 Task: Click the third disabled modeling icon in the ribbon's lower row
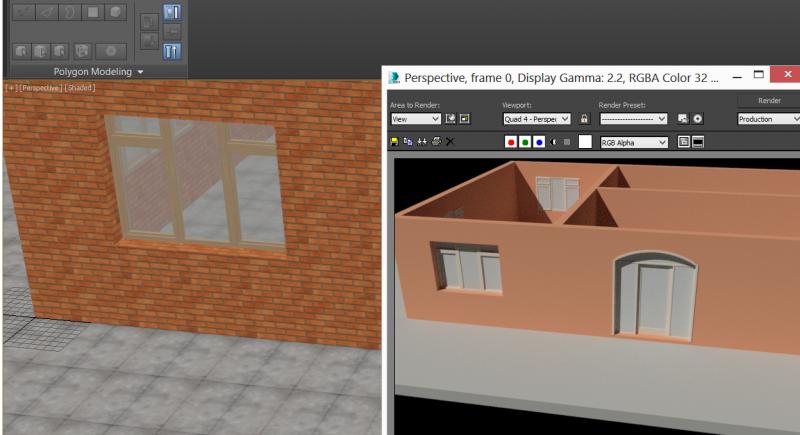tap(59, 51)
